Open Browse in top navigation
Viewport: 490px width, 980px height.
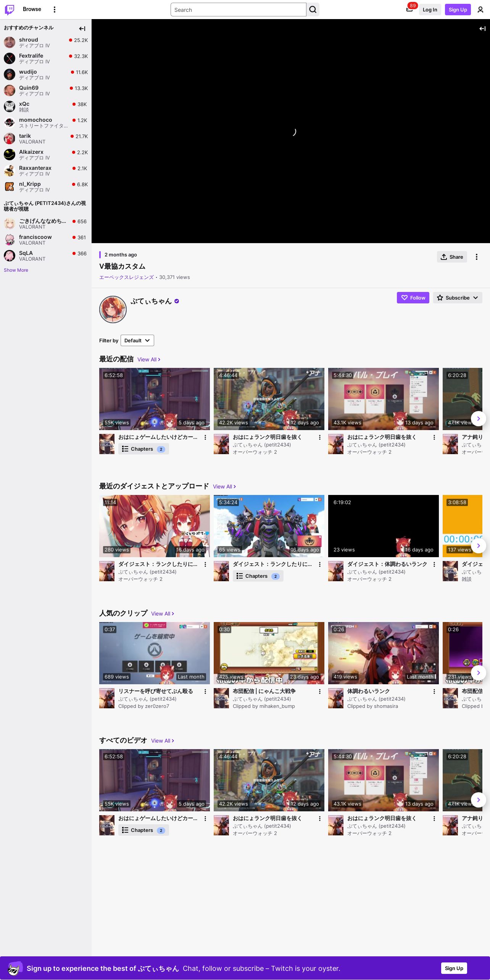click(x=32, y=9)
